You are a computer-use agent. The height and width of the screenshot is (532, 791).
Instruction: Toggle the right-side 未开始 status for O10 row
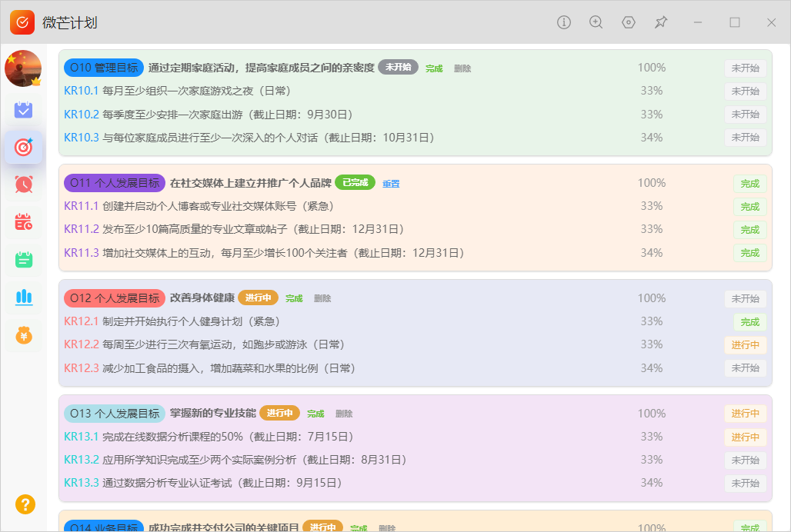pos(745,68)
